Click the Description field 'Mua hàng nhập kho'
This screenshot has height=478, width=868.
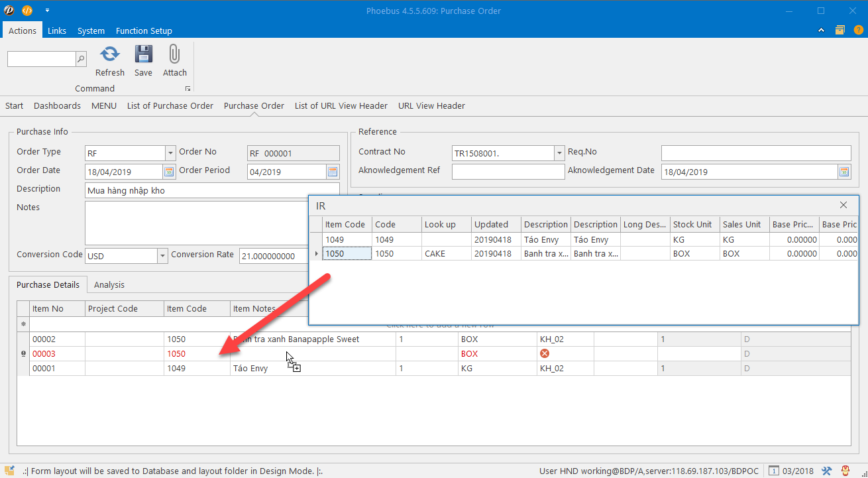(x=212, y=190)
